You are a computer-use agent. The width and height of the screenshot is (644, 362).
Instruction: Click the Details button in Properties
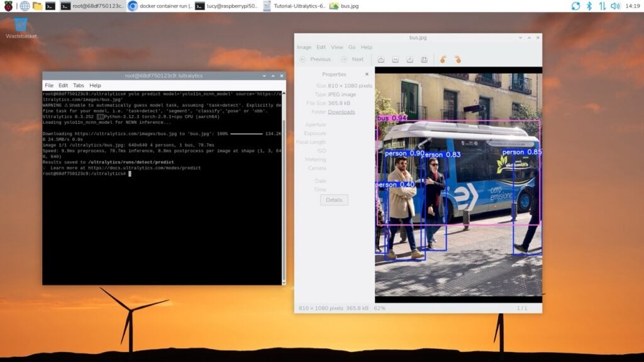tap(334, 200)
